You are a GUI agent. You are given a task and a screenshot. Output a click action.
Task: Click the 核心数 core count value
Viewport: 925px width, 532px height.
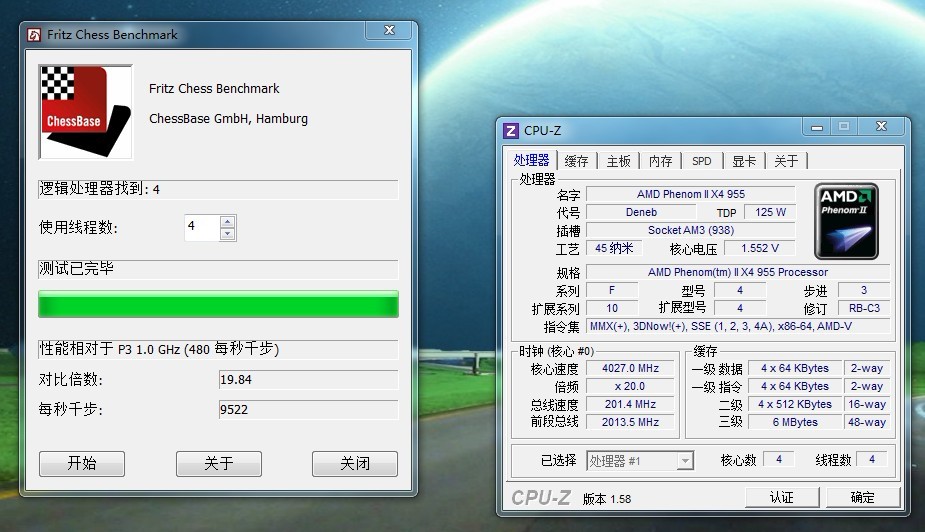tap(779, 459)
